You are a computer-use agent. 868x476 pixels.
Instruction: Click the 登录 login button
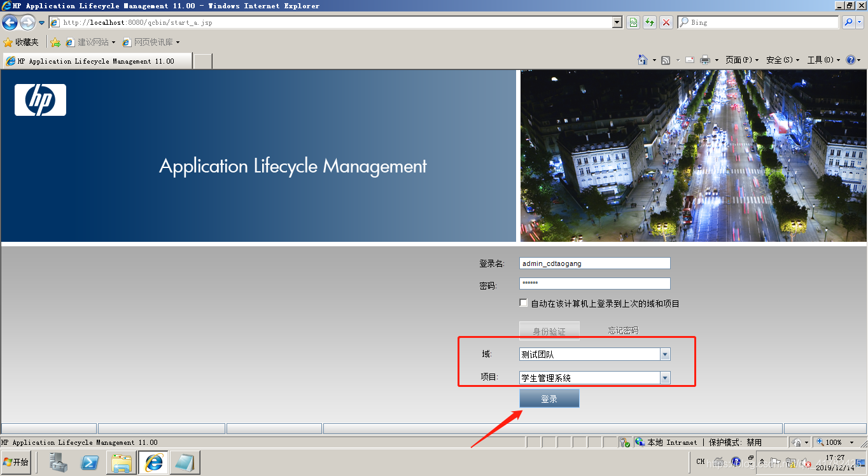[x=549, y=398]
